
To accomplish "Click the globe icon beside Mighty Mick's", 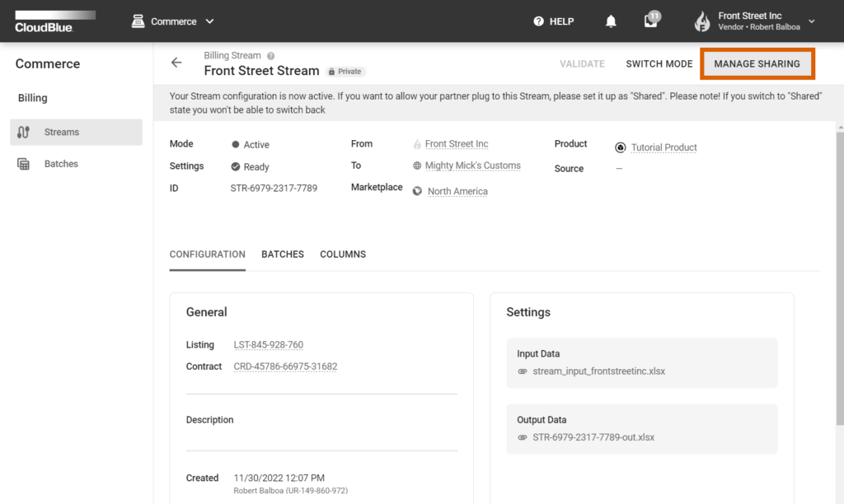I will [x=416, y=166].
